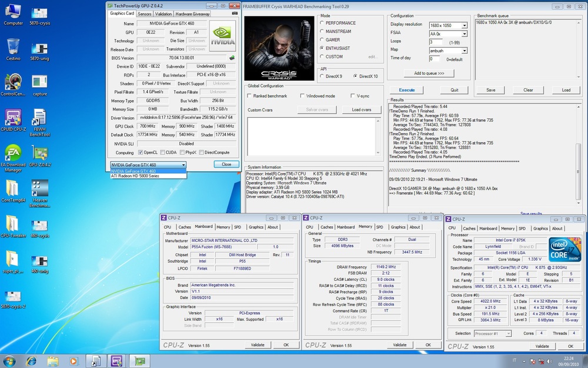Click the volume speaker tray icon
This screenshot has width=588, height=368.
click(548, 362)
